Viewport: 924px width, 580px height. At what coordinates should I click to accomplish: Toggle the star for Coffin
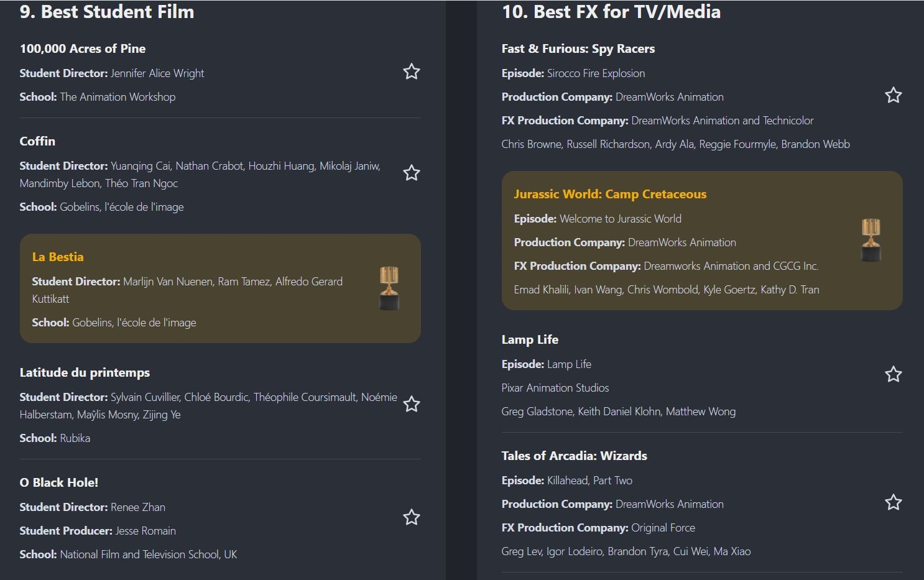coord(411,173)
